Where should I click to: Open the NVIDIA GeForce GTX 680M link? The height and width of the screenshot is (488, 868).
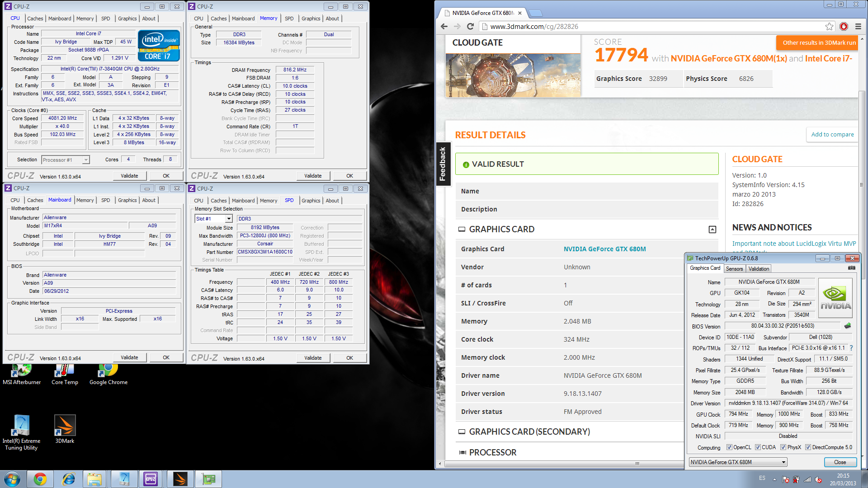coord(604,249)
